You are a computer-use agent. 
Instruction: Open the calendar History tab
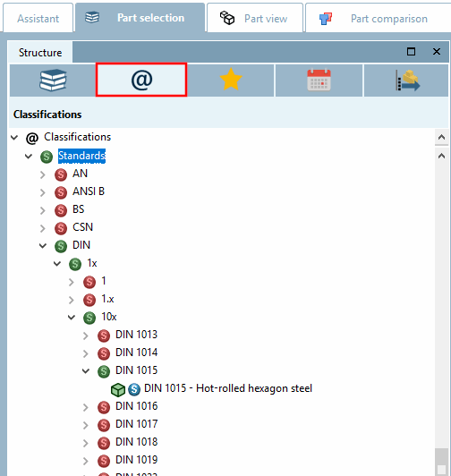(x=319, y=81)
